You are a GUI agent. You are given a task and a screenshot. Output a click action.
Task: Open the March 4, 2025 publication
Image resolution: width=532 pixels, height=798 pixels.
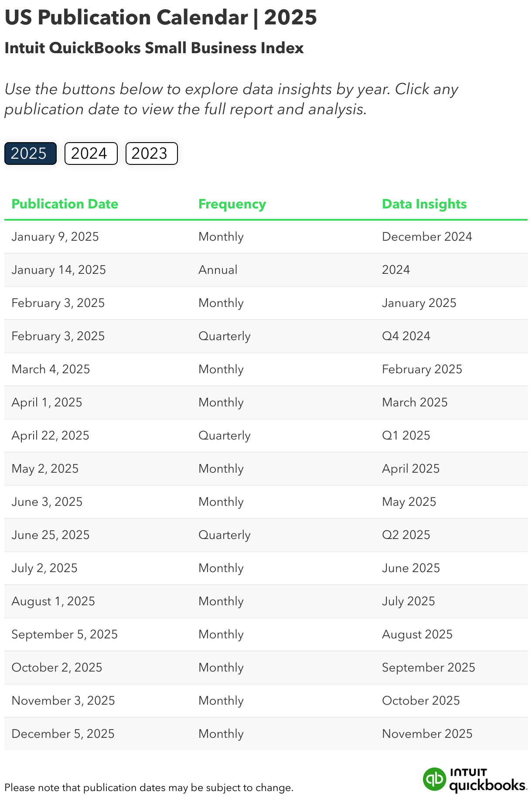coord(51,369)
